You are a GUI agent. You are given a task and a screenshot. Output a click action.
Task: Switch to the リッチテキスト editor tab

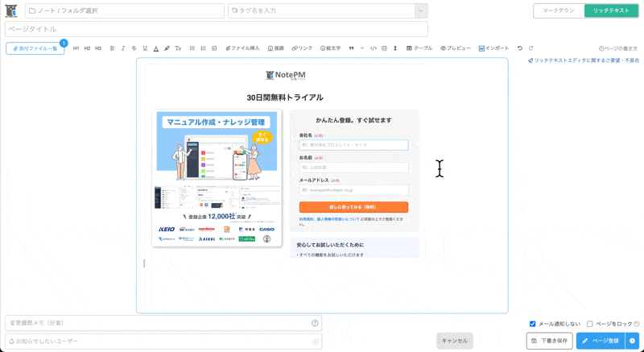(x=611, y=10)
